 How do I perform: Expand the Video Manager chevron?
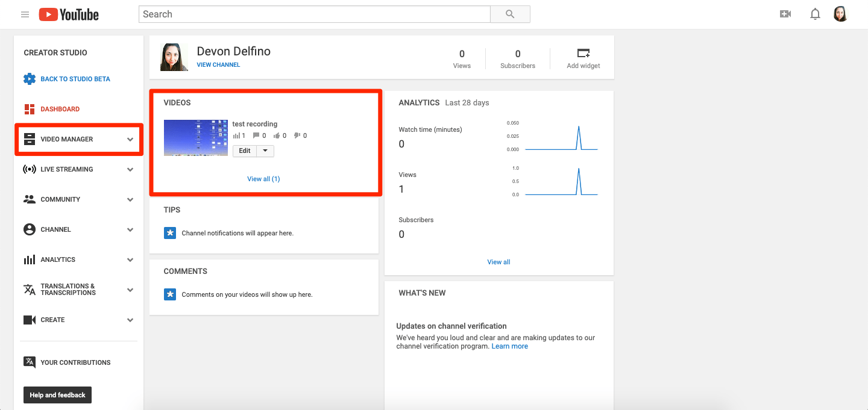coord(130,139)
